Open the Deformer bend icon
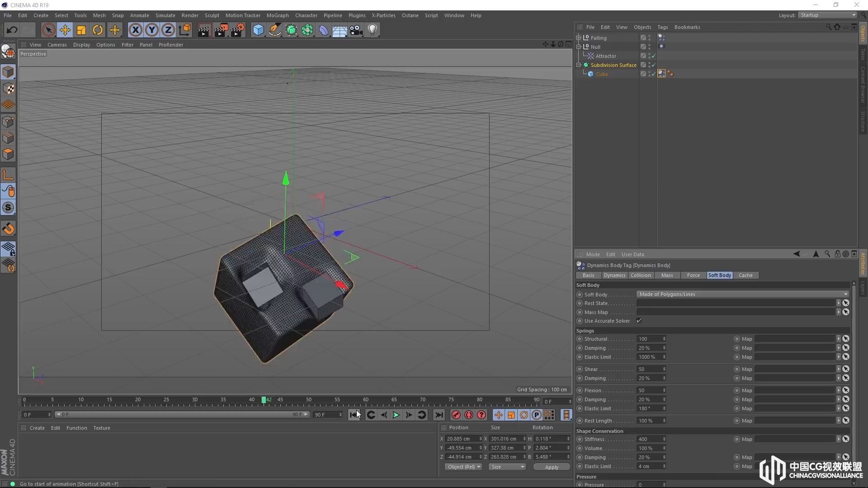 [324, 30]
